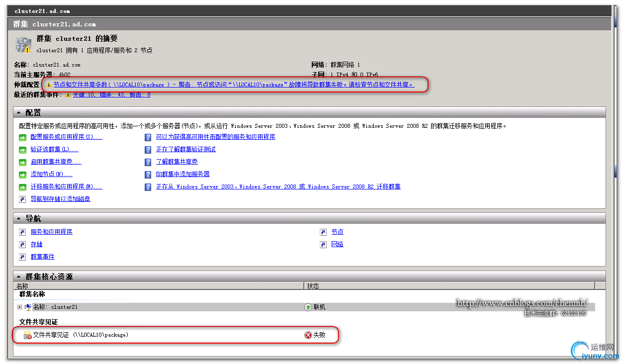This screenshot has width=622, height=364.
Task: Expand the 名称: cluster21 tree node
Action: [20, 307]
